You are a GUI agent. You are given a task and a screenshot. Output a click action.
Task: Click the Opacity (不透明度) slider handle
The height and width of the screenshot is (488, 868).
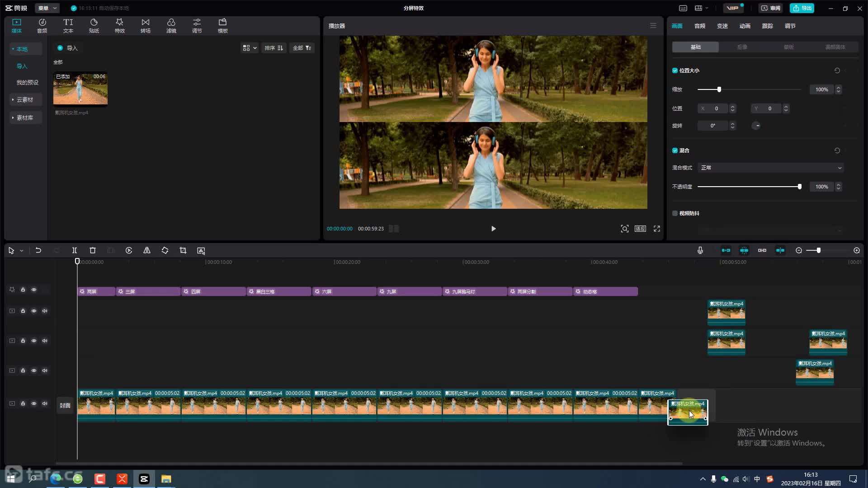tap(799, 187)
